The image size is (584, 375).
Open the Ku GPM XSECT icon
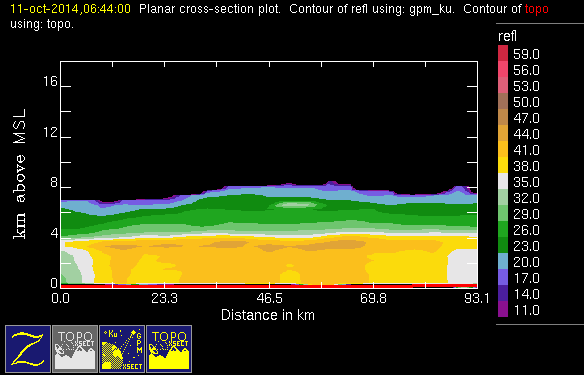122,349
